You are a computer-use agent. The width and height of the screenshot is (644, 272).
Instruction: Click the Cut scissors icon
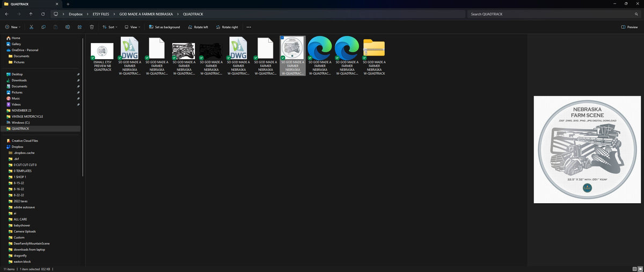click(x=31, y=27)
